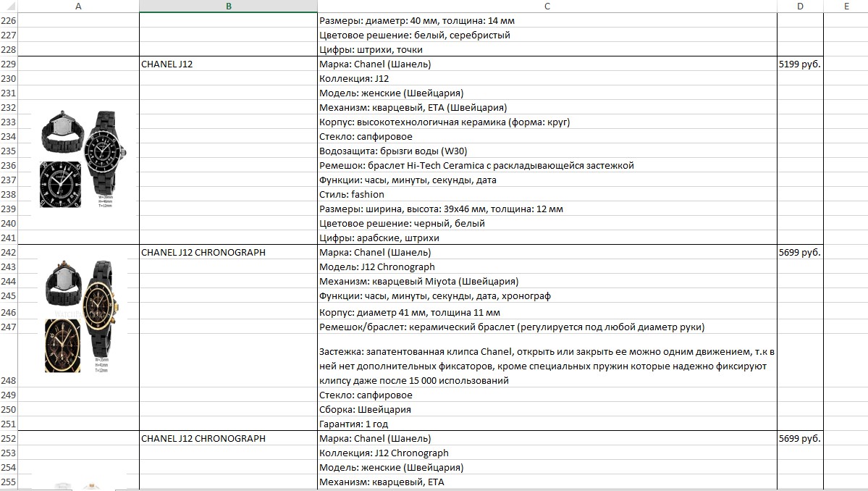Select cell 'Корпус: диаметр 41 мм, толщина 11 мм'

click(547, 311)
